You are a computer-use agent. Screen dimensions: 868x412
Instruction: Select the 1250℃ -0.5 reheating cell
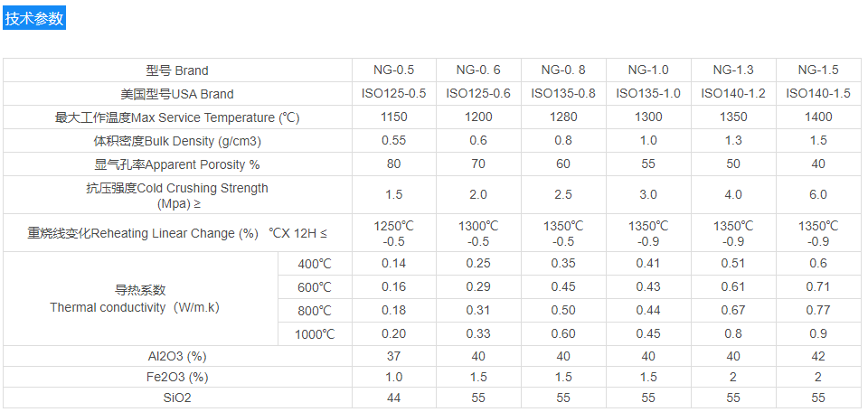393,233
